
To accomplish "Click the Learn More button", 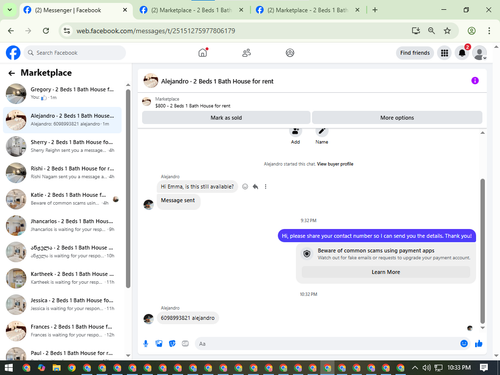I will pos(386,272).
